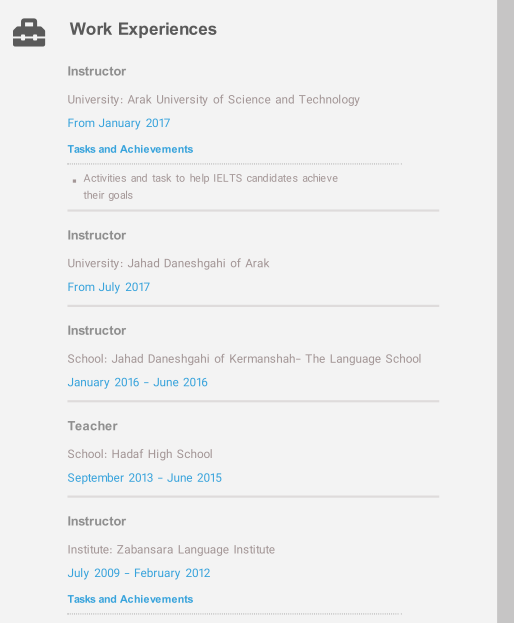Expand last Tasks and Achievements section
Image resolution: width=514 pixels, height=623 pixels.
tap(130, 599)
